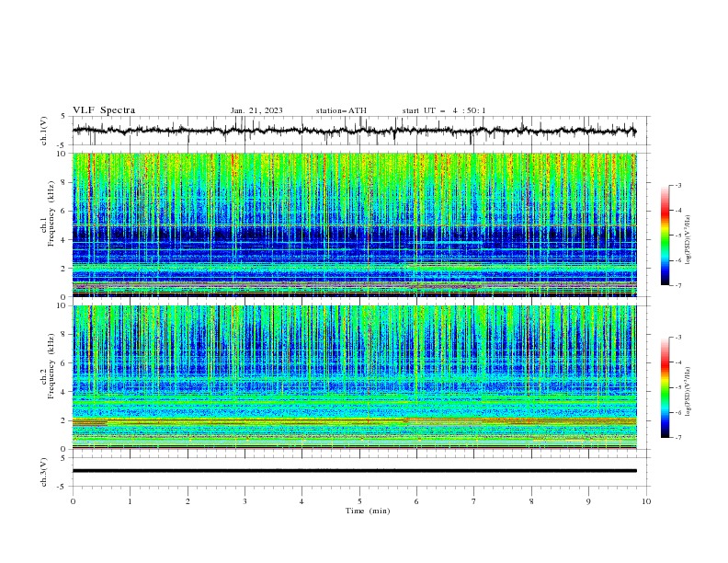
Task: Click the 'VLF Spectra' title text
Action: pos(104,110)
